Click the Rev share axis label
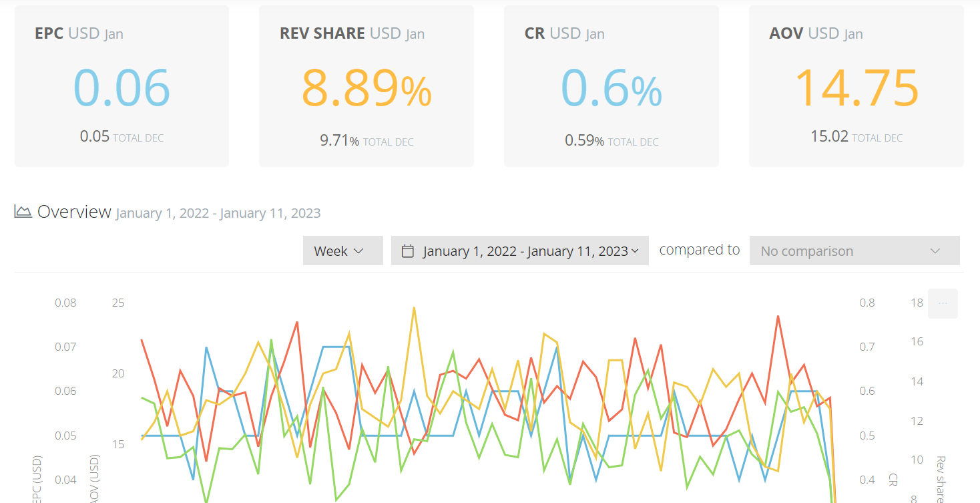The width and height of the screenshot is (980, 503). pos(941,480)
